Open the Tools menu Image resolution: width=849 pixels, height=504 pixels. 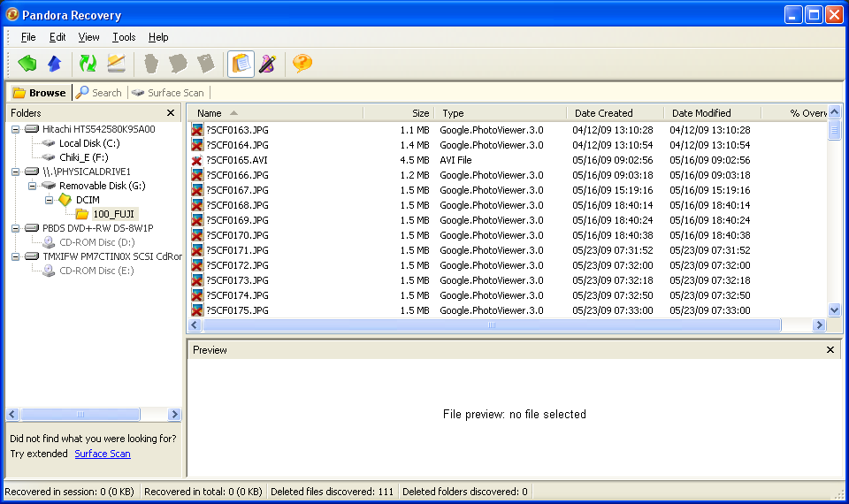[124, 37]
